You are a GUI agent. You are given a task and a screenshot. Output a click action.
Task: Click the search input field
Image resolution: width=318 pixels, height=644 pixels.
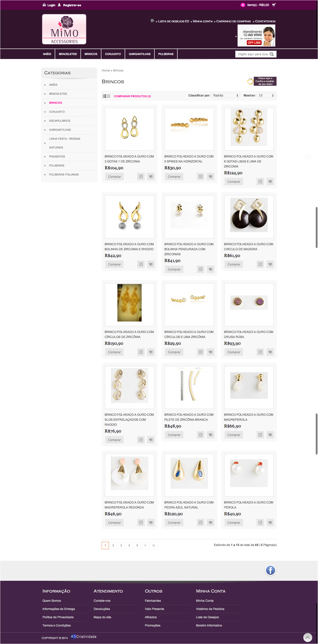point(253,54)
